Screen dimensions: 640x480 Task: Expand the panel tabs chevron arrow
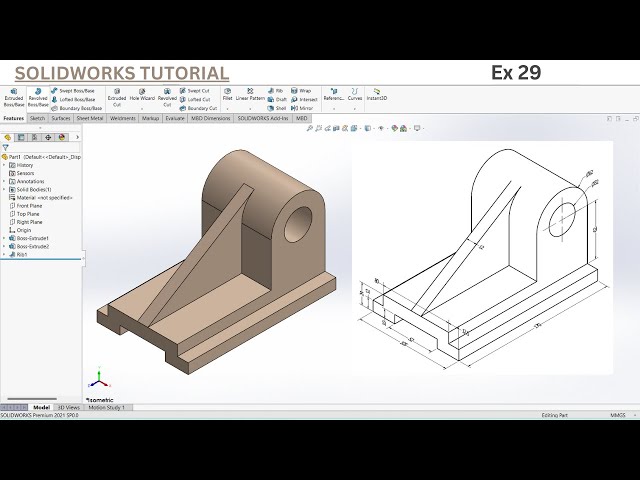[77, 138]
